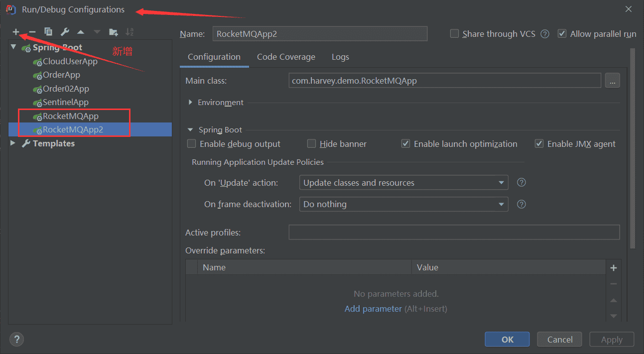Screen dimensions: 644x354
Task: Move configuration down in the list
Action: [97, 32]
